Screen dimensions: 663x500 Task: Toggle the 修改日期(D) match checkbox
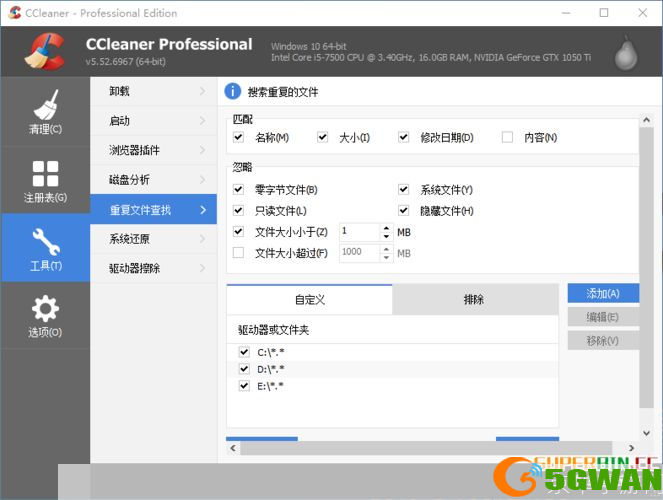[404, 137]
